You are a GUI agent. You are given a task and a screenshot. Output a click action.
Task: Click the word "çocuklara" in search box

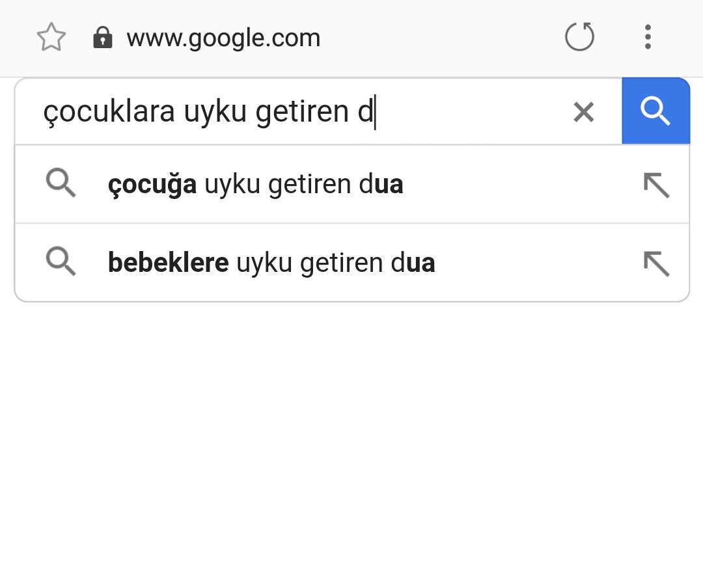click(x=109, y=112)
